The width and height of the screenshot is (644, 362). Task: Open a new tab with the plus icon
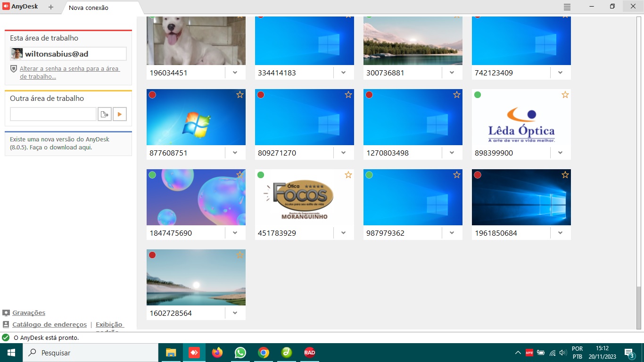coord(51,7)
